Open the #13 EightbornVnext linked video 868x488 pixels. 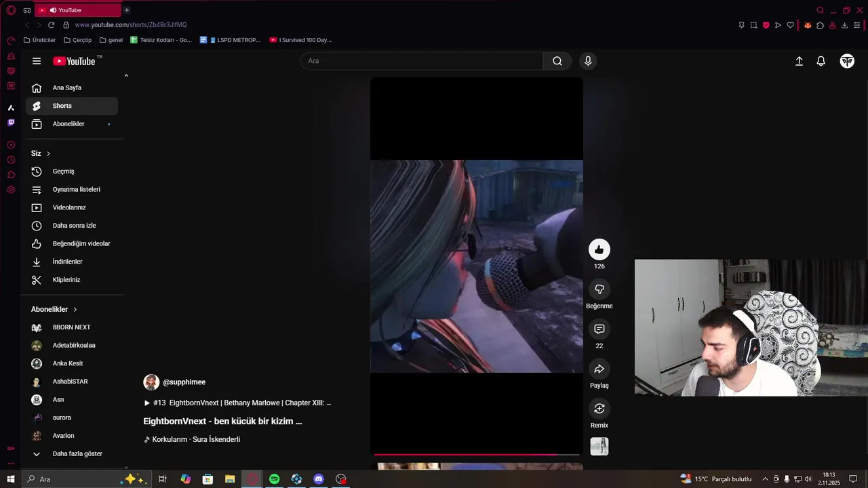(237, 403)
